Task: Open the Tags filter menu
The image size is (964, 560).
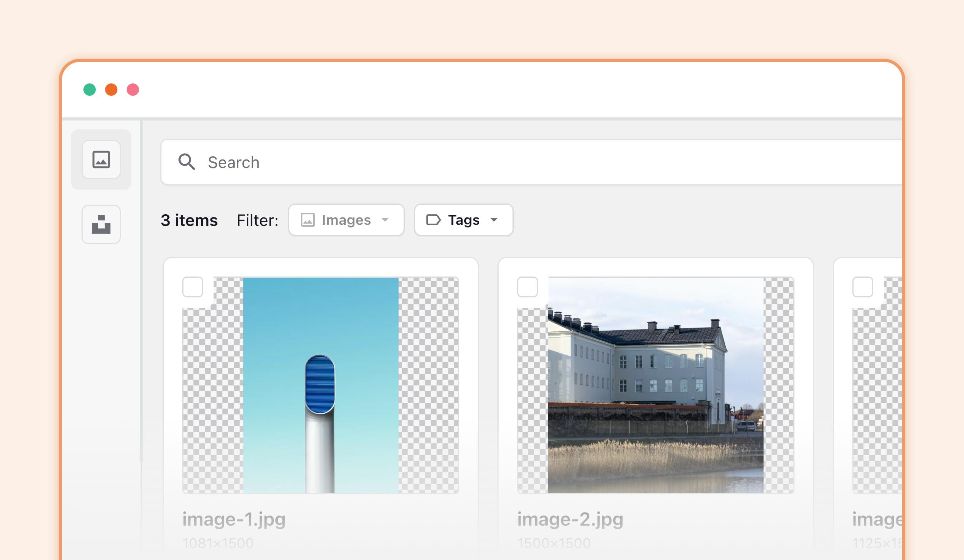Action: pyautogui.click(x=463, y=220)
